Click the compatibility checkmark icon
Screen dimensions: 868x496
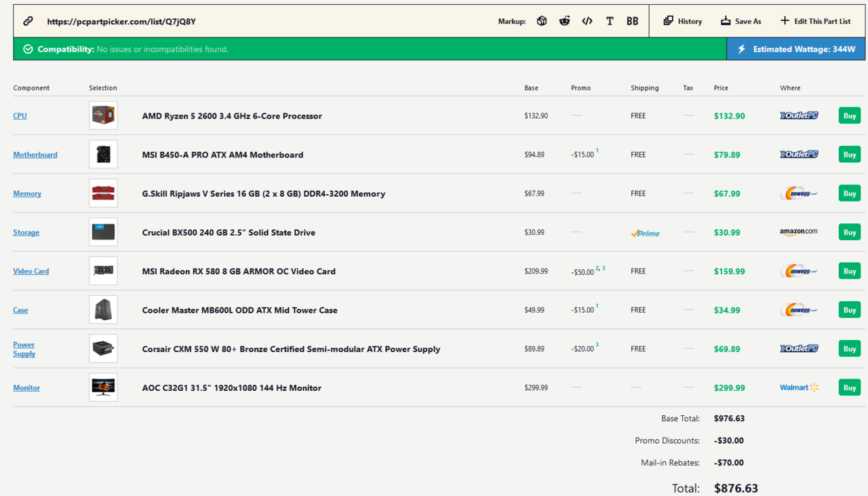[28, 49]
